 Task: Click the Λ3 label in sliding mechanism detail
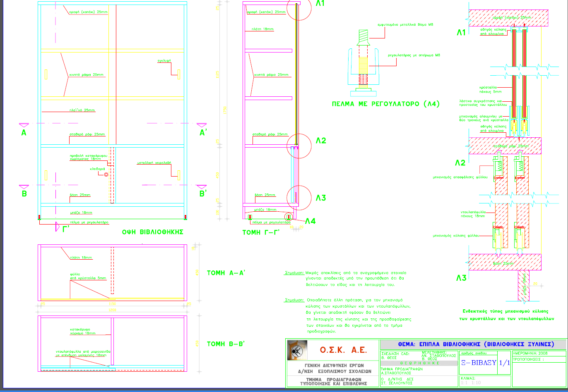461,278
